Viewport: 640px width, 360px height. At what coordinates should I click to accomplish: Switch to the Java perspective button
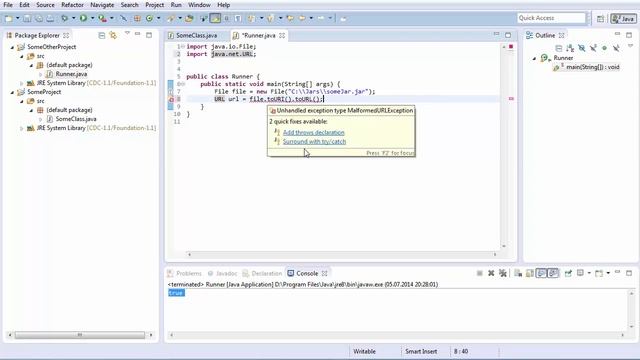point(623,18)
